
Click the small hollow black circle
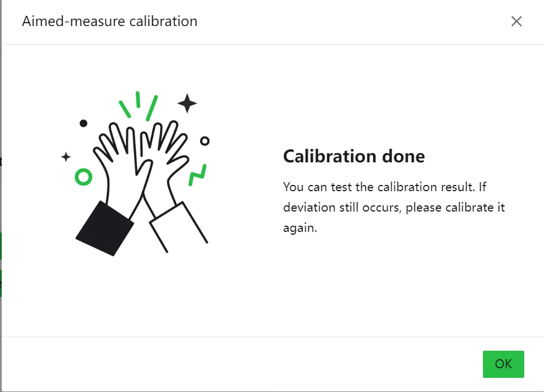tap(205, 141)
